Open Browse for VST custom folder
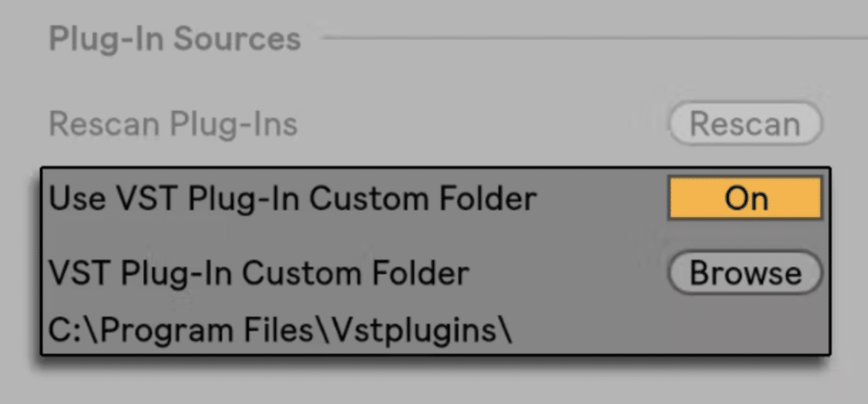Image resolution: width=868 pixels, height=404 pixels. [x=745, y=273]
